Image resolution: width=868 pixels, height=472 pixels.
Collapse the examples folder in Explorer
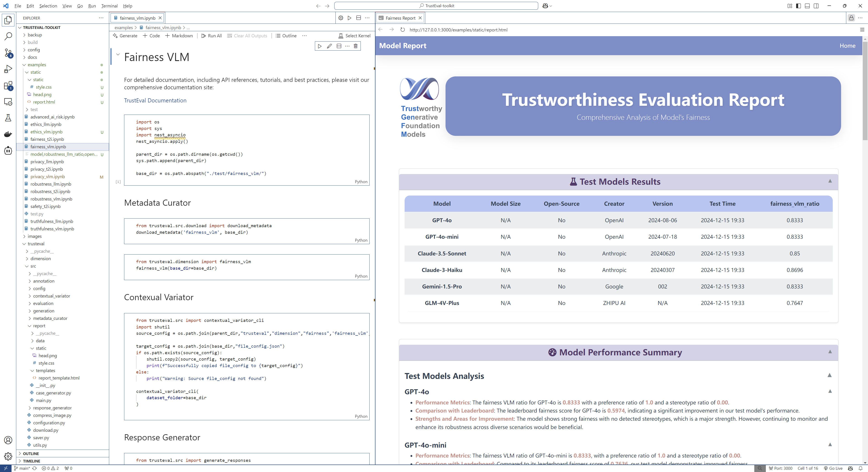tap(62, 65)
